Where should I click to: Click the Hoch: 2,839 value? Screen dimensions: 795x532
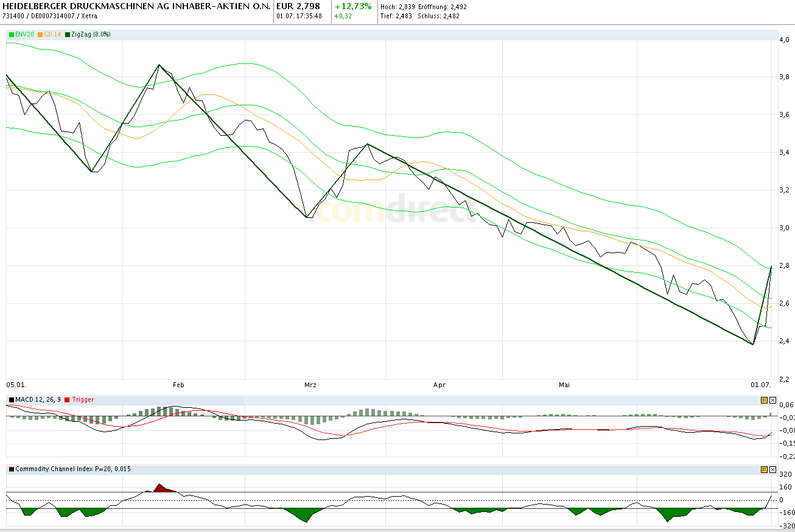click(x=397, y=7)
